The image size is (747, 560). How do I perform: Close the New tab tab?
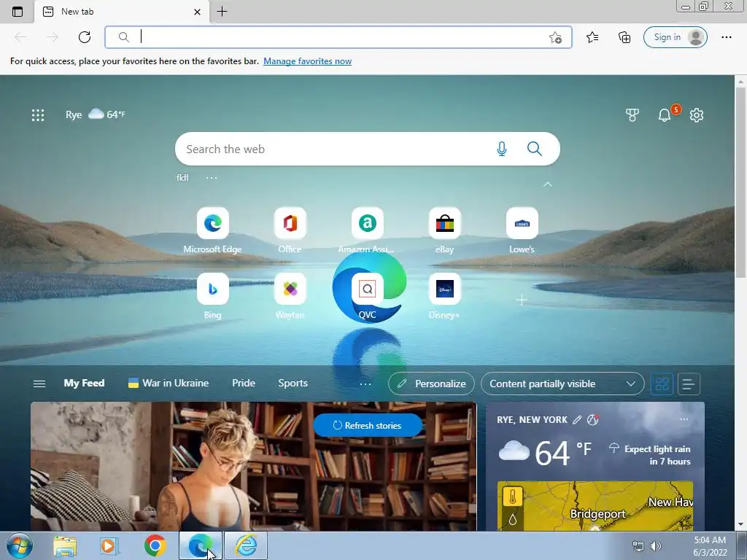tap(197, 12)
